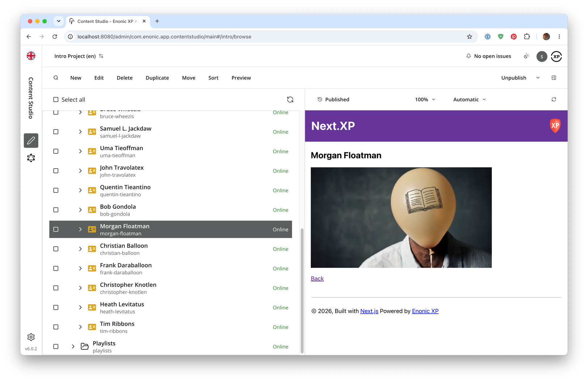Click New in the toolbar
This screenshot has width=588, height=382.
(76, 78)
